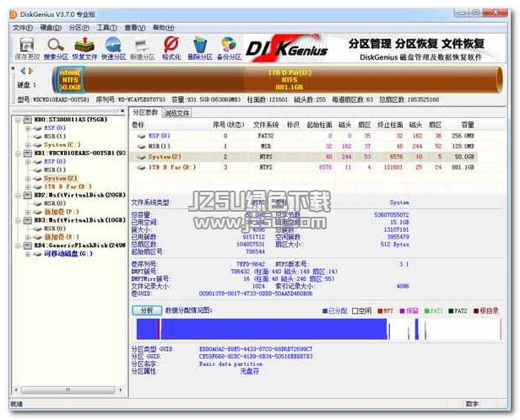Select the ESP(0) FAT32 row in partition table

coord(304,136)
